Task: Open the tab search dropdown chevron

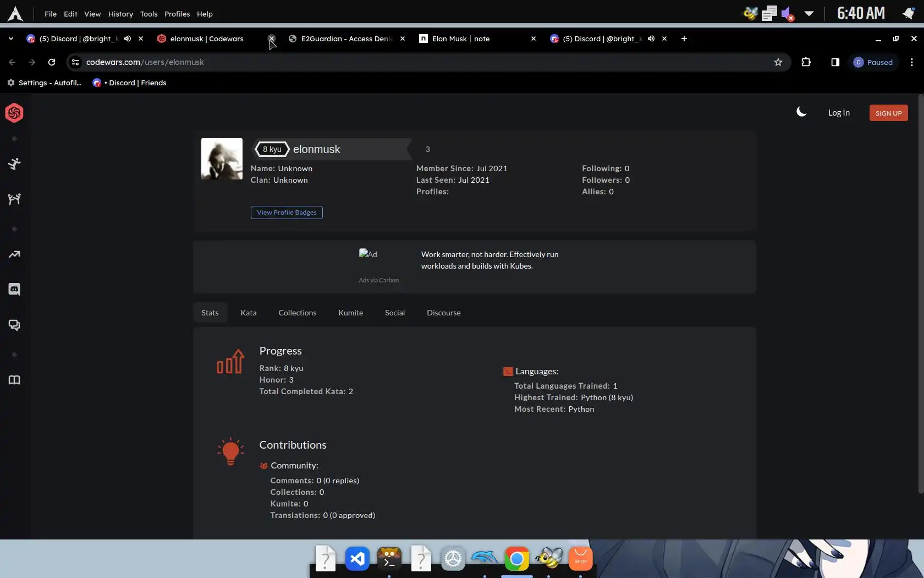Action: pyautogui.click(x=11, y=39)
